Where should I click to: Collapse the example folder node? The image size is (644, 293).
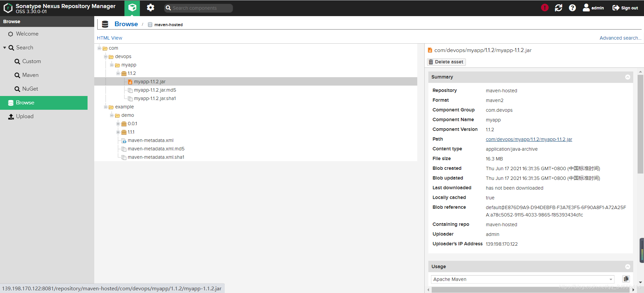106,107
